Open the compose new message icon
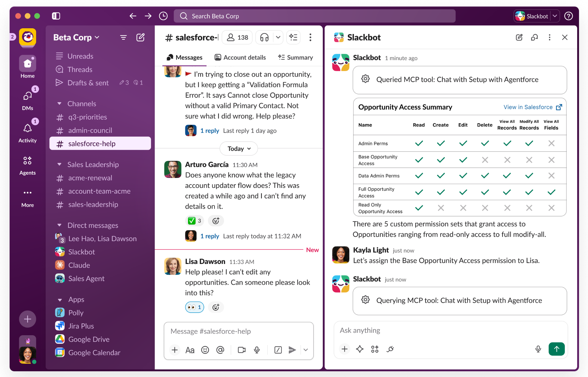This screenshot has width=588, height=377. tap(140, 37)
